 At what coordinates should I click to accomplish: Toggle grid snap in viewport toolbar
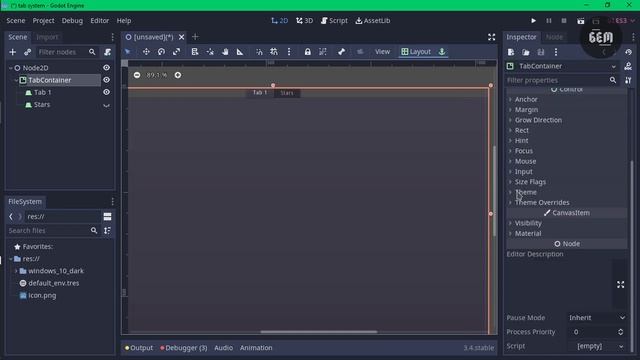274,52
